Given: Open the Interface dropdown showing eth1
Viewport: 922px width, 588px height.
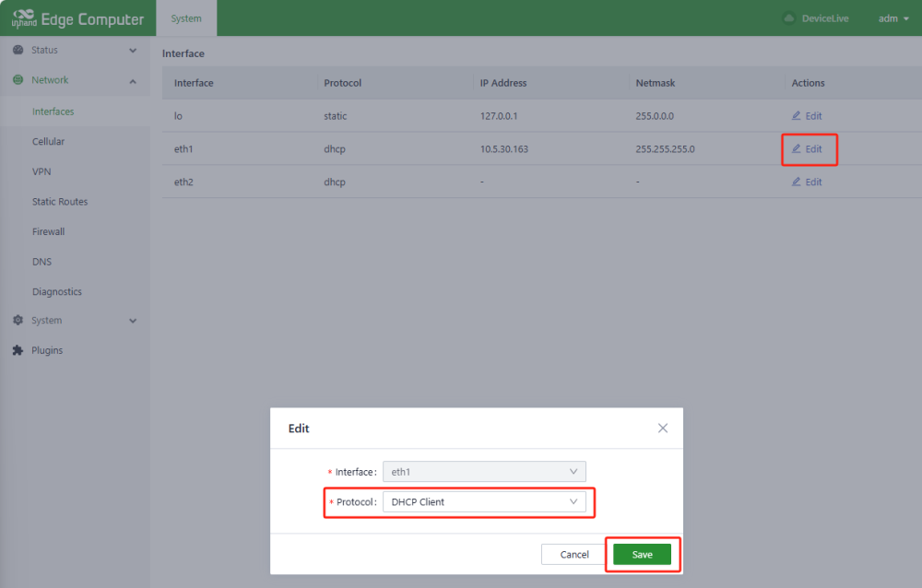Looking at the screenshot, I should (484, 472).
